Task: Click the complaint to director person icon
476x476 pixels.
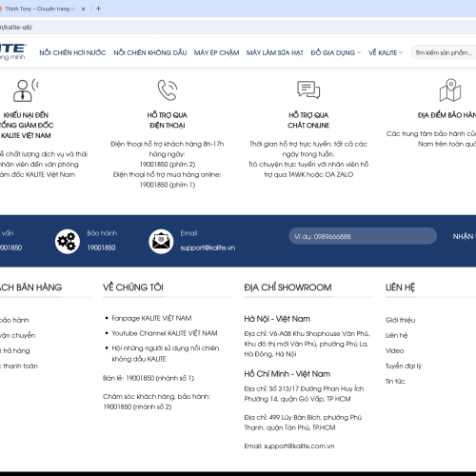Action: click(x=26, y=90)
